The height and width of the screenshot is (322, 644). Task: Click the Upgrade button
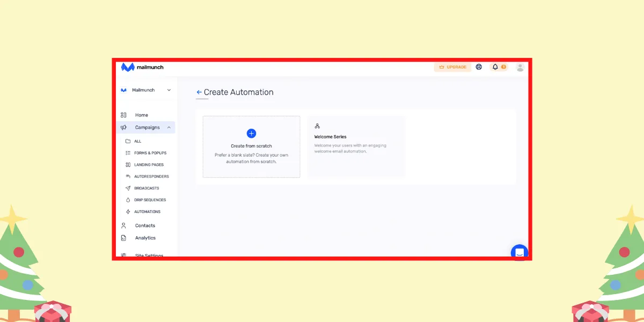click(452, 67)
